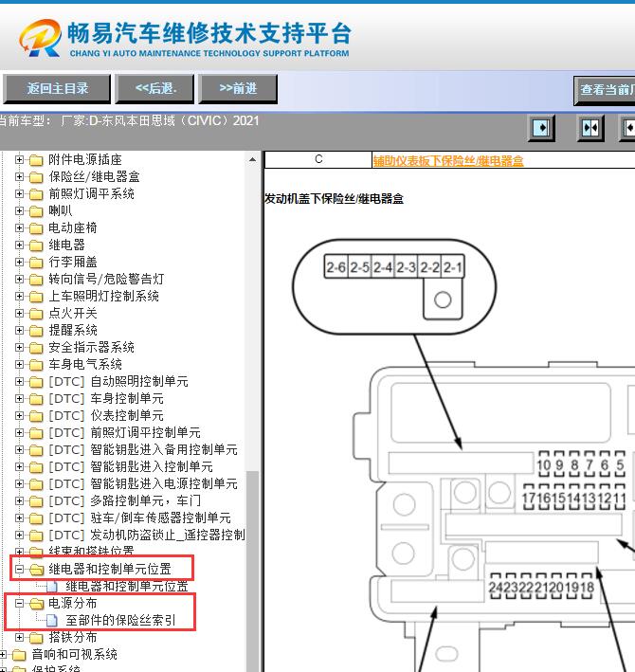Click the 2-6 fuse cell in diagram
Screen dimensions: 635x672
coord(336,267)
